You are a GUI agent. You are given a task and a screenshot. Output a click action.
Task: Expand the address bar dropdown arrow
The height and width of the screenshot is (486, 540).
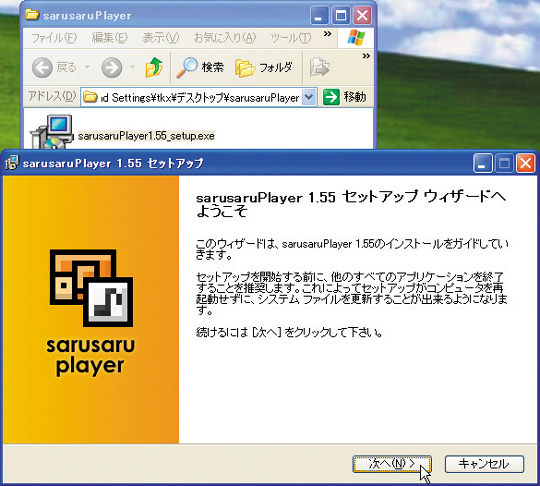click(x=309, y=97)
